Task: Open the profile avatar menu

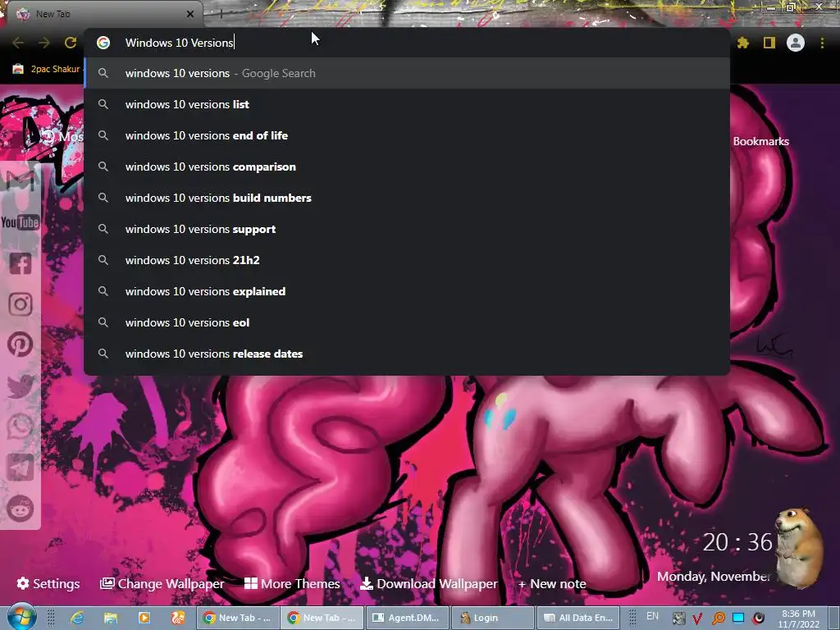Action: click(796, 43)
